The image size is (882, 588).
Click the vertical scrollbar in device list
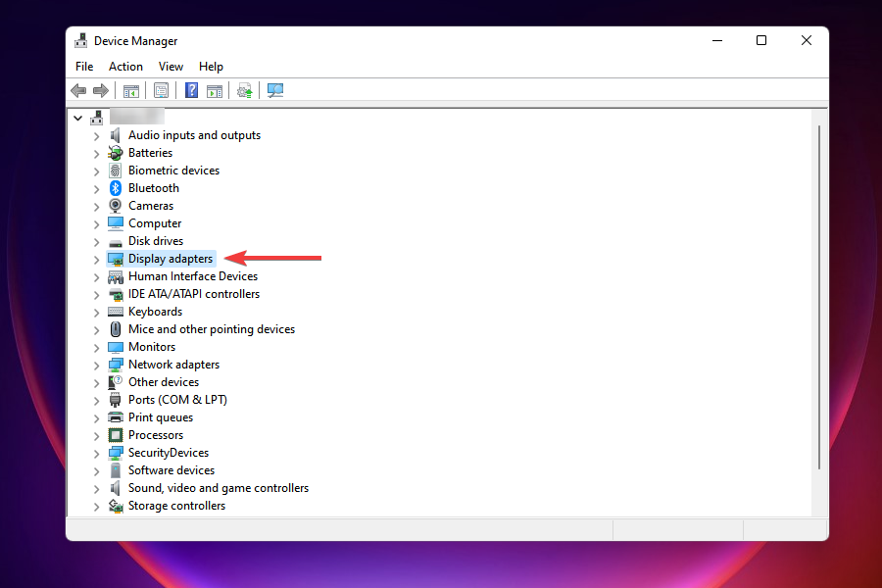pyautogui.click(x=819, y=294)
